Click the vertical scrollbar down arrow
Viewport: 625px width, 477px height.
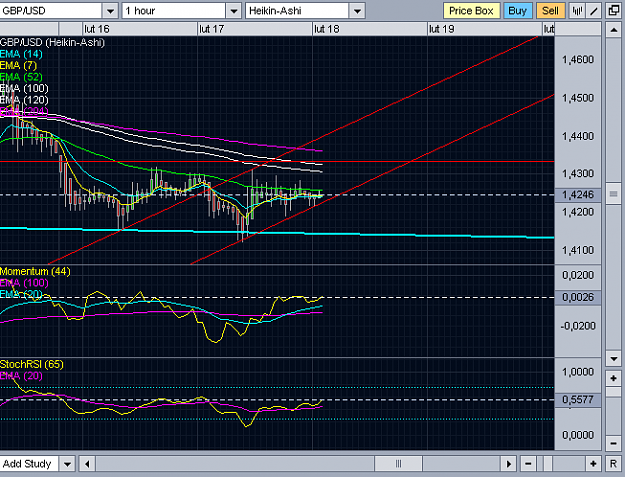[x=613, y=359]
